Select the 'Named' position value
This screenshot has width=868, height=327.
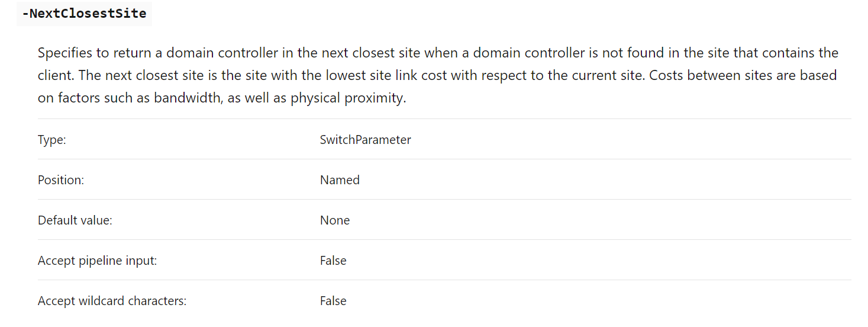(340, 180)
